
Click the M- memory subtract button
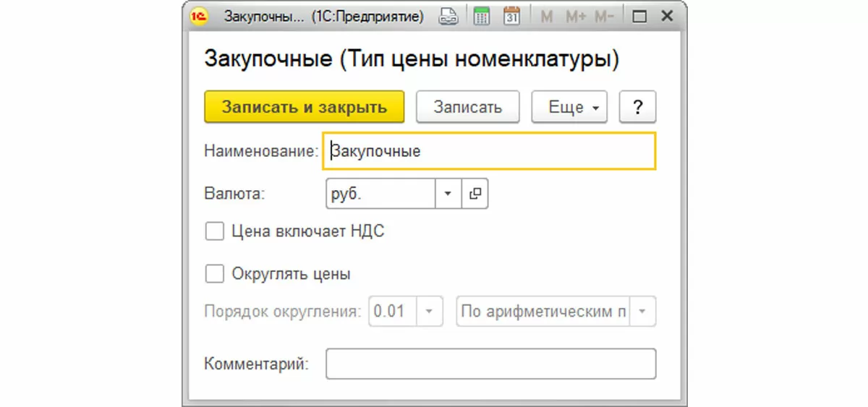605,17
